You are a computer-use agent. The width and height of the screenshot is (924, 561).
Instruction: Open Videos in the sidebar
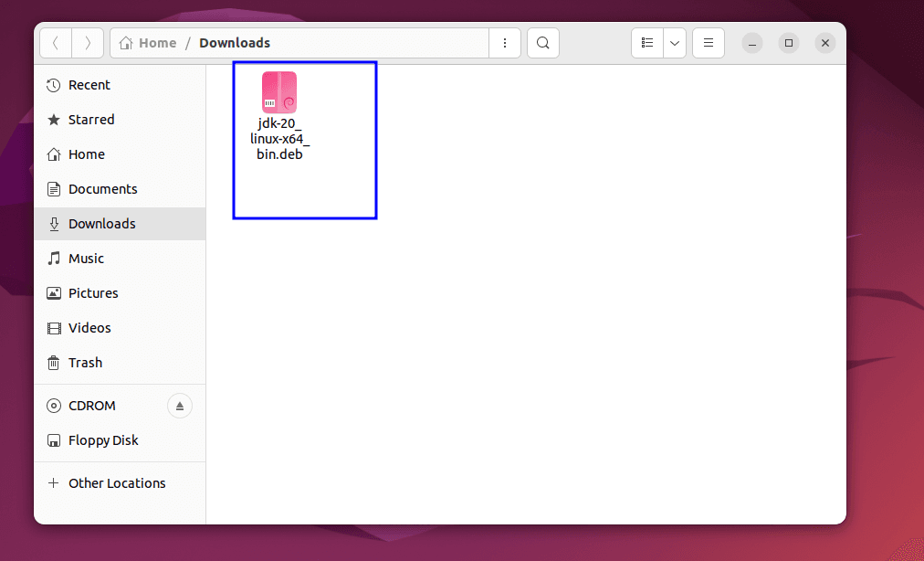click(x=121, y=328)
